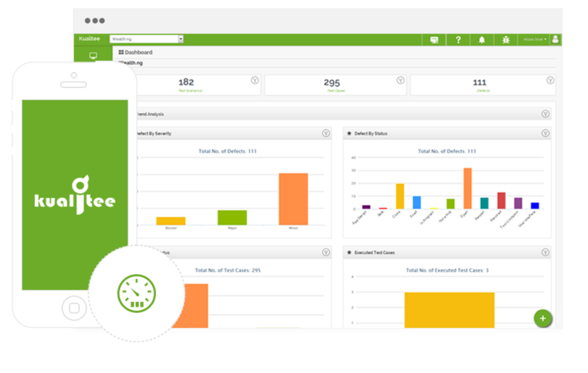Collapse the 111 Defects card
This screenshot has height=373, width=588.
[550, 80]
